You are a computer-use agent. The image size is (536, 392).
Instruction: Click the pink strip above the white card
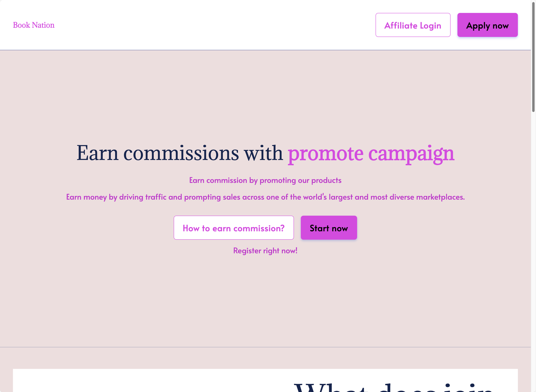point(265,358)
